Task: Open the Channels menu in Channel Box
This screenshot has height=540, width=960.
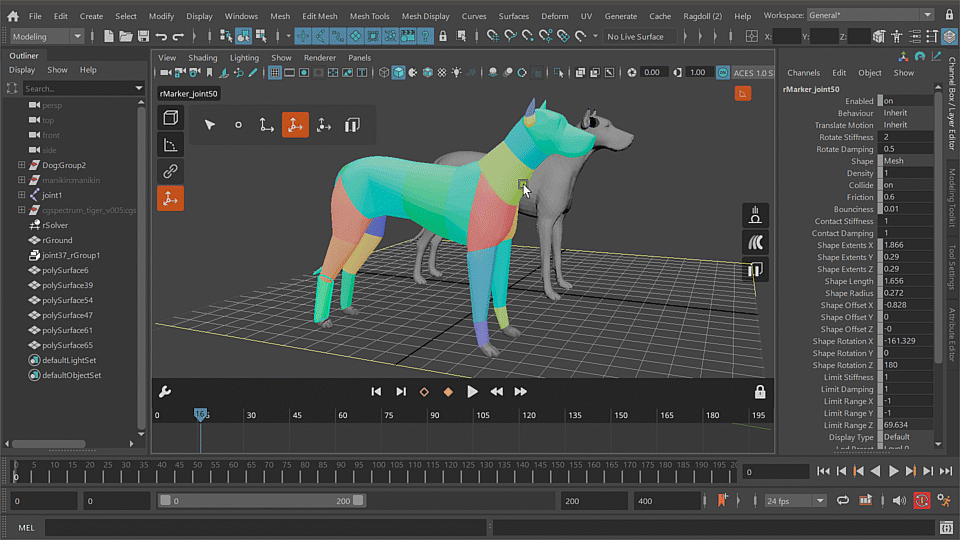Action: point(803,73)
